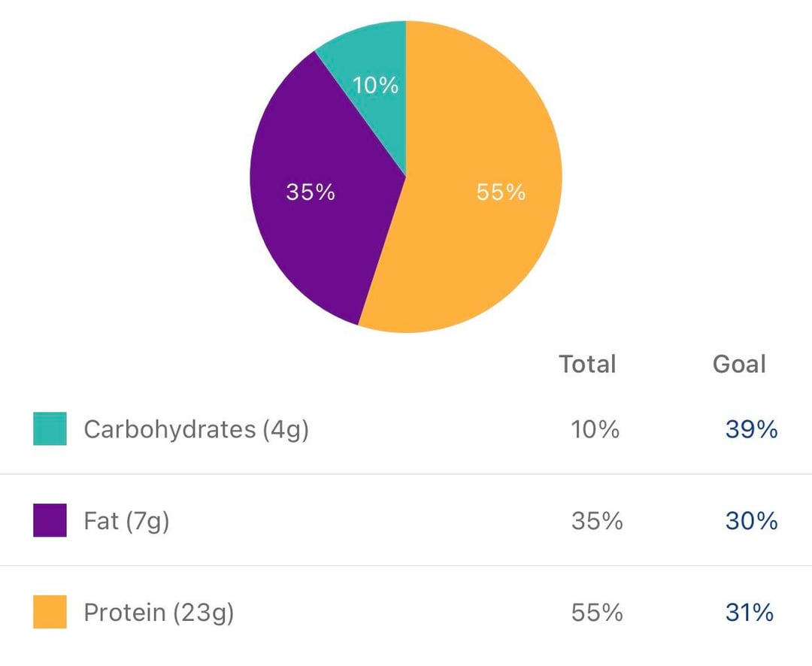Select the Protein total value of 55%
The width and height of the screenshot is (812, 666).
596,613
